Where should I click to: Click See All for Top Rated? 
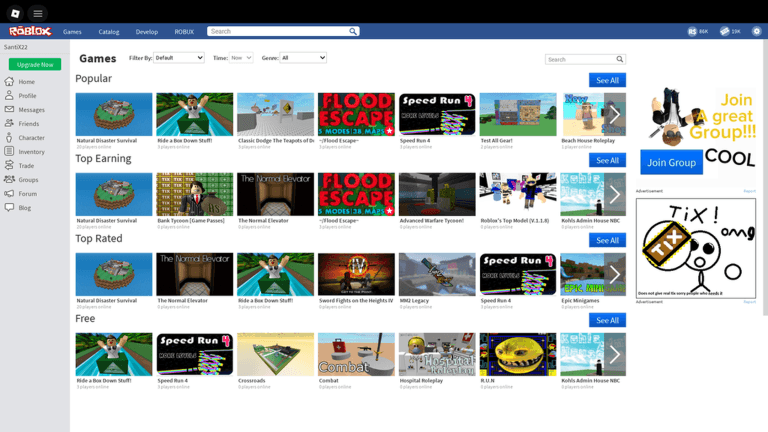tap(607, 240)
